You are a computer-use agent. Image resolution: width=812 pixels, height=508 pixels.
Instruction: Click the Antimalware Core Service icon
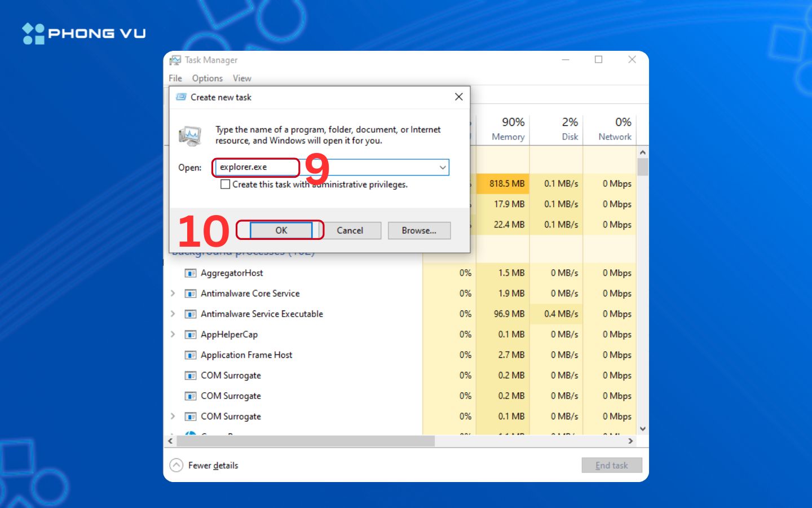click(x=191, y=294)
